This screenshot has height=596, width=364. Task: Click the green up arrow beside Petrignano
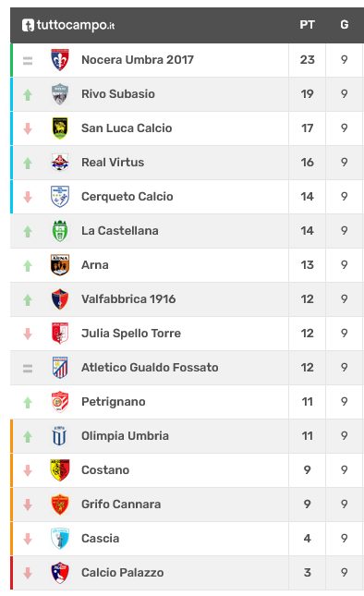point(28,402)
